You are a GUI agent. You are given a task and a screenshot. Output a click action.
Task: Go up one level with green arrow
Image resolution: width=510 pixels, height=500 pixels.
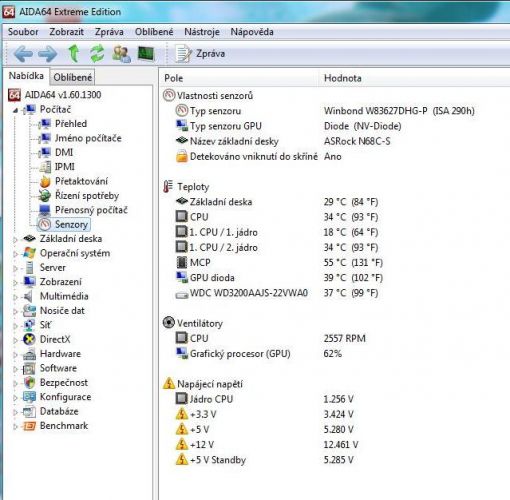click(74, 53)
